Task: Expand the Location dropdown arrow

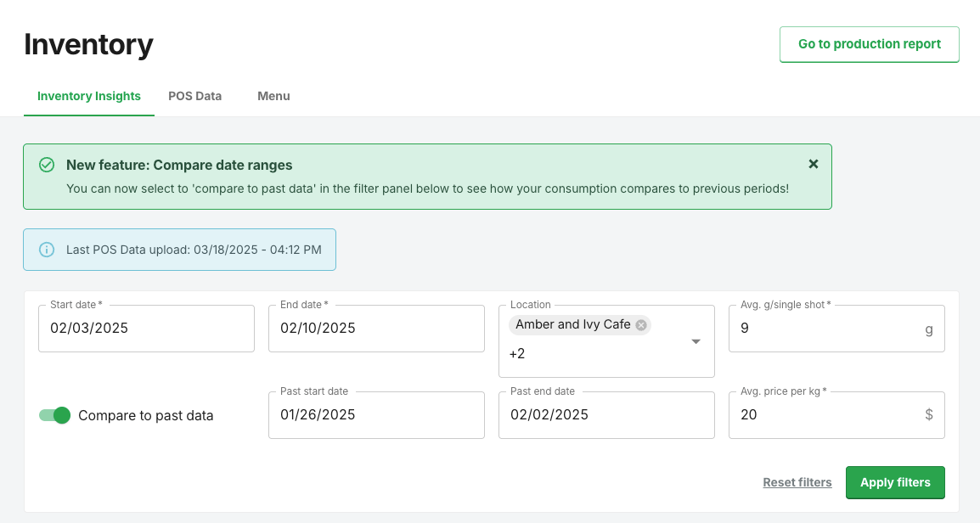Action: point(696,341)
